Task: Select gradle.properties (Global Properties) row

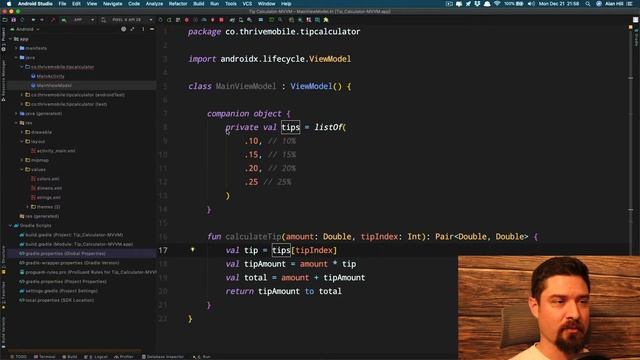Action: [81, 253]
